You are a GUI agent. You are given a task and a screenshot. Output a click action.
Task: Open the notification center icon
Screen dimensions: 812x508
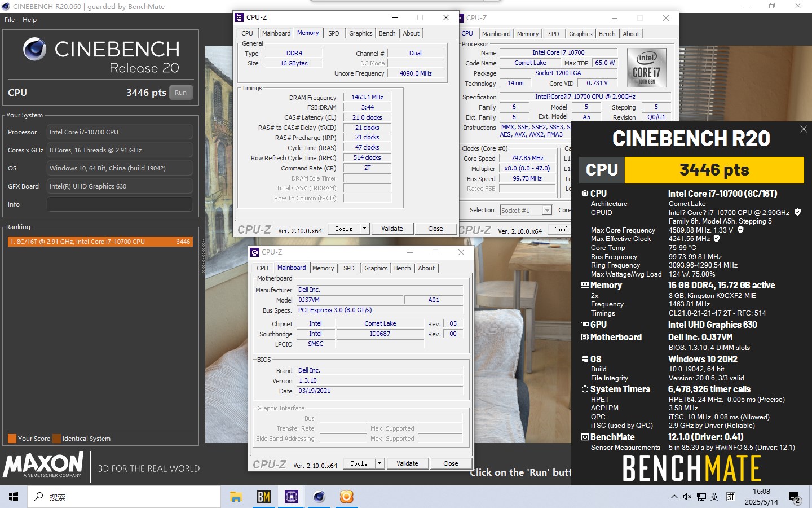[795, 497]
